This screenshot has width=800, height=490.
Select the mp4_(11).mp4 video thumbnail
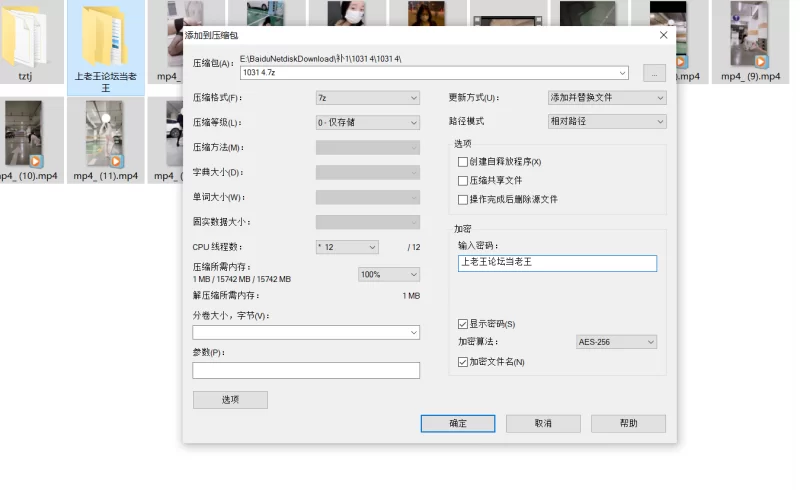[106, 134]
